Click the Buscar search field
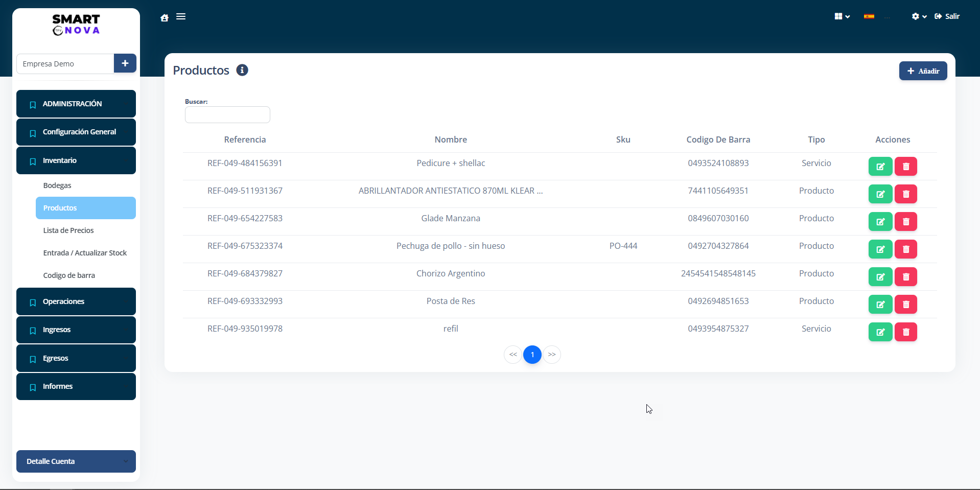 coord(227,115)
